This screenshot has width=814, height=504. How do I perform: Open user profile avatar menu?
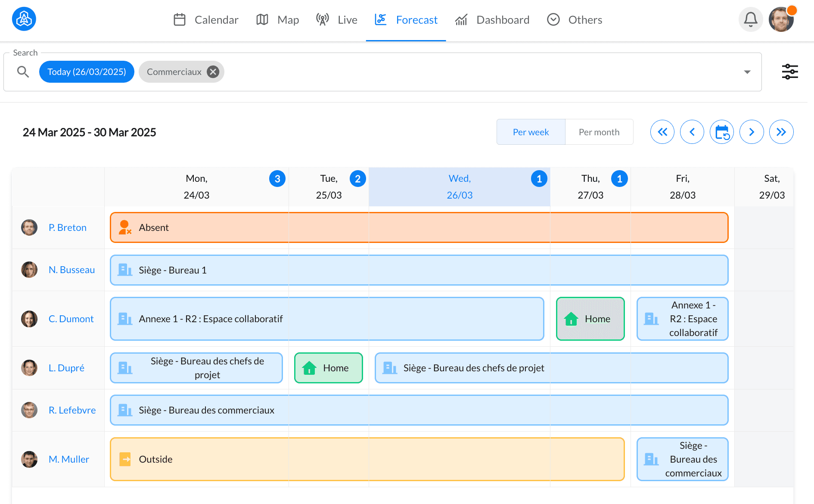(781, 19)
